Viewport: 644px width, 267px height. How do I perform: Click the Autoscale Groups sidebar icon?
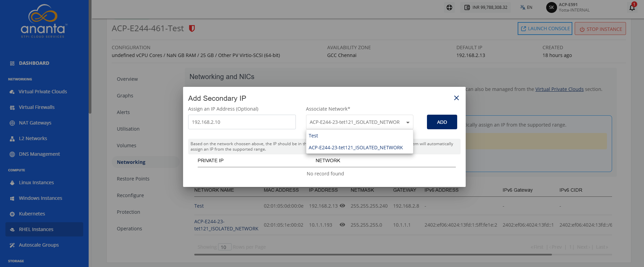tap(12, 245)
